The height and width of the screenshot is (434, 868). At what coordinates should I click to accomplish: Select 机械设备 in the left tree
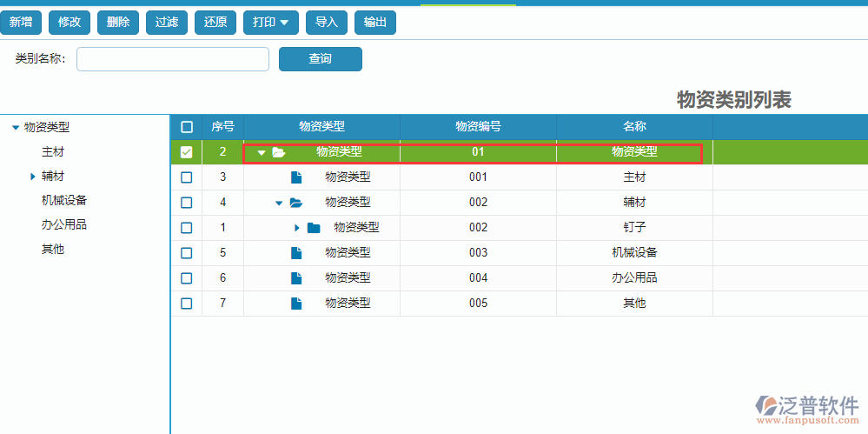pyautogui.click(x=64, y=200)
